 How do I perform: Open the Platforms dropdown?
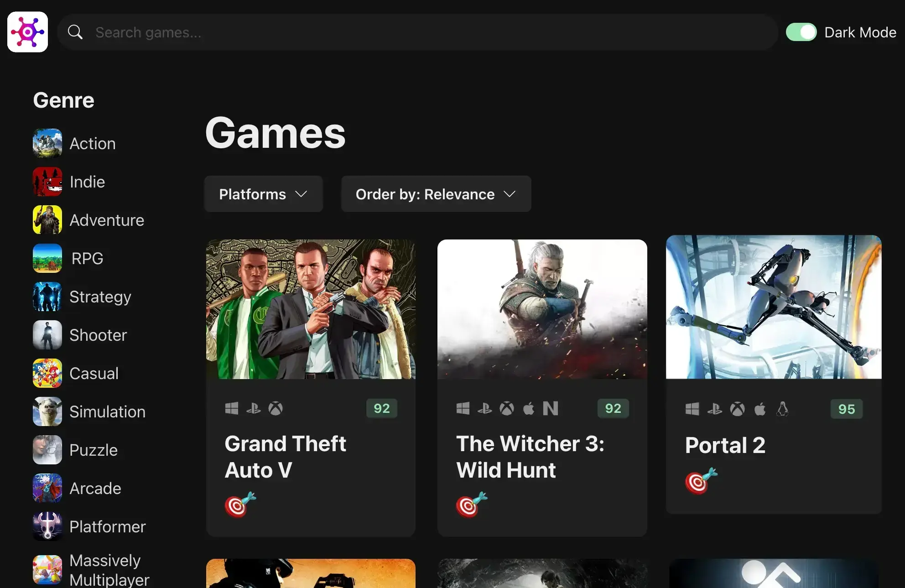(x=263, y=194)
